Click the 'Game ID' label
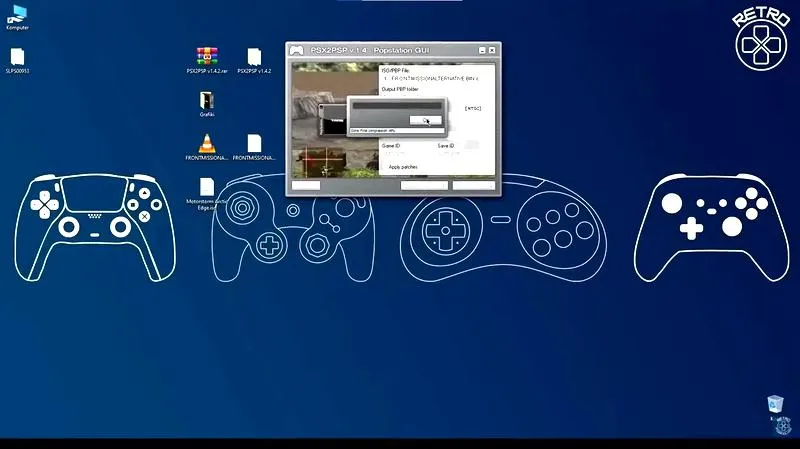Viewport: 800px width, 449px height. 391,146
